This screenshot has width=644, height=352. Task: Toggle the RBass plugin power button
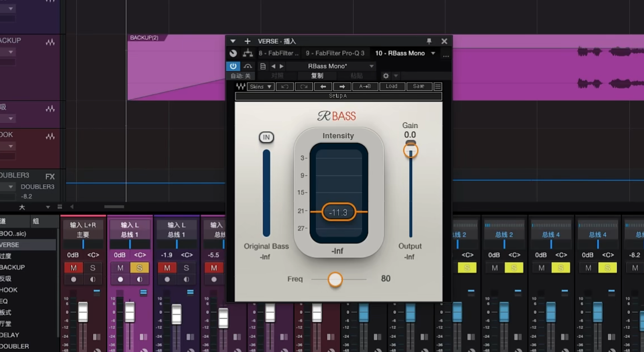233,66
